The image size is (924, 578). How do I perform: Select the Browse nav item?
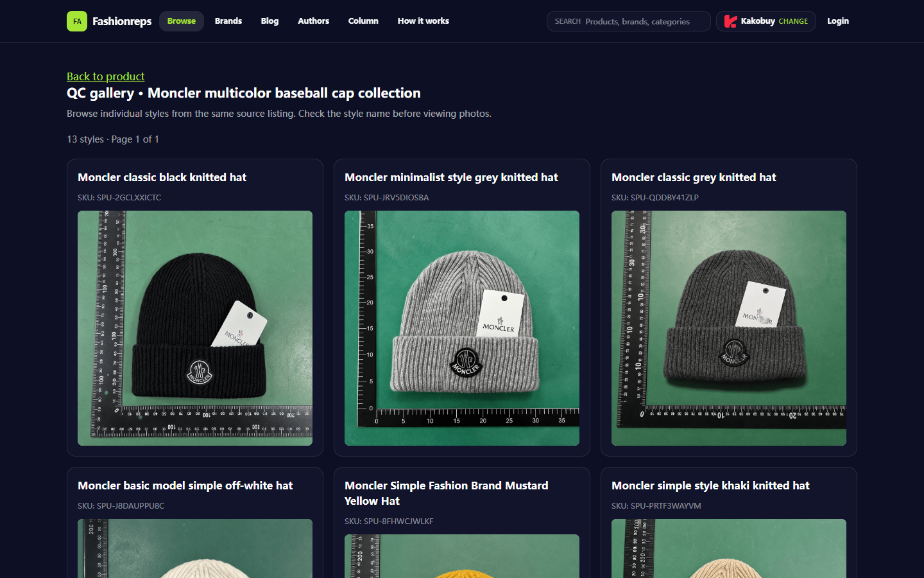pos(182,21)
